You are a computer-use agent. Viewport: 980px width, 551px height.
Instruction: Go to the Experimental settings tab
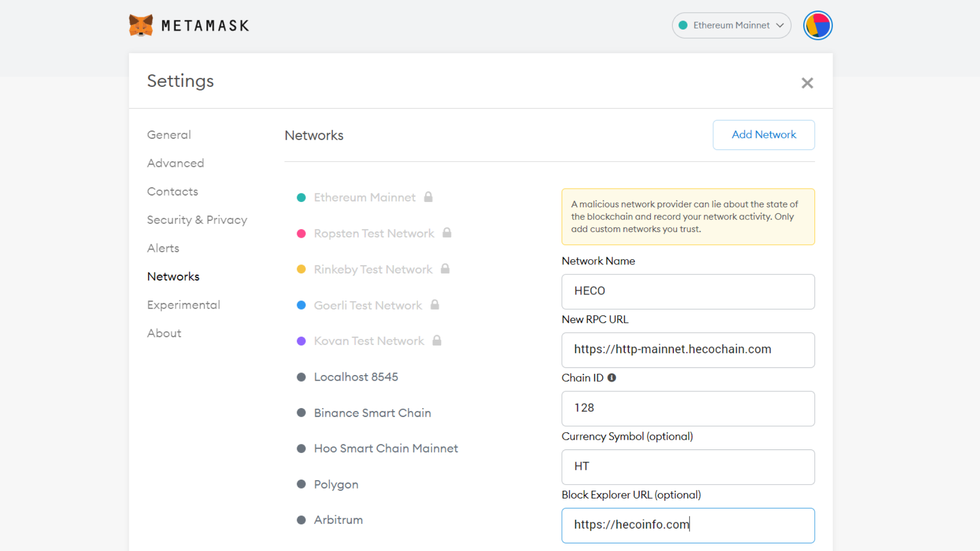coord(183,305)
